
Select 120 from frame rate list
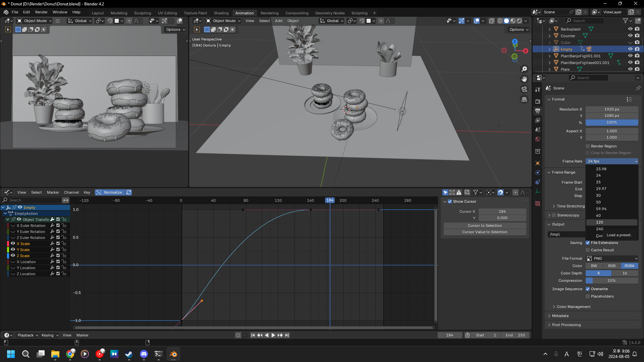pos(612,222)
